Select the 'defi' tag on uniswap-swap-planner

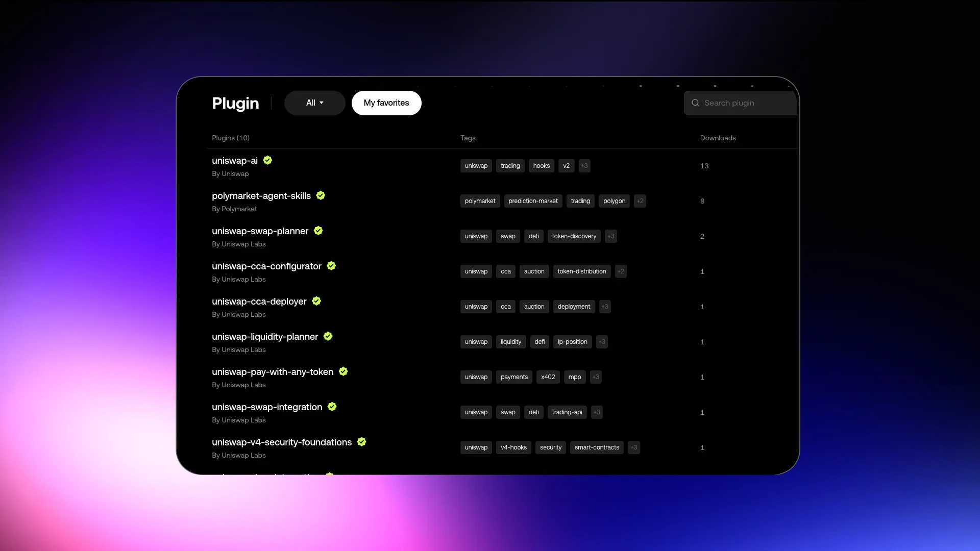[x=534, y=236]
